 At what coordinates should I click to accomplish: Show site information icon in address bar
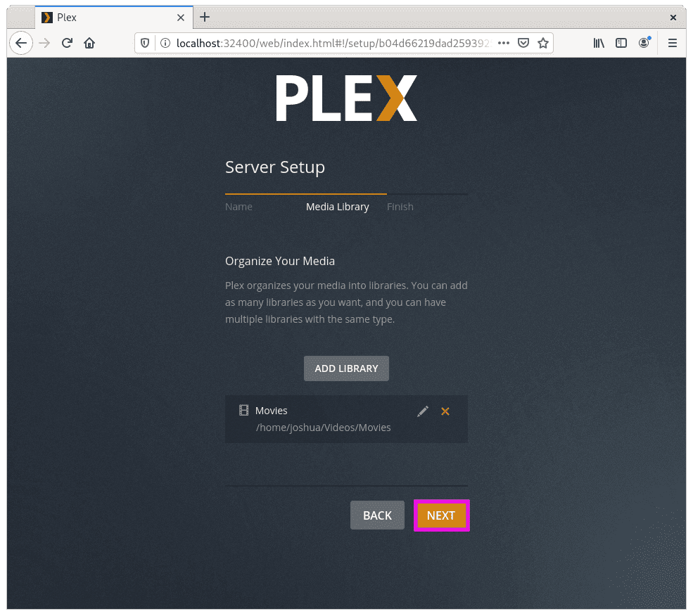tap(165, 43)
